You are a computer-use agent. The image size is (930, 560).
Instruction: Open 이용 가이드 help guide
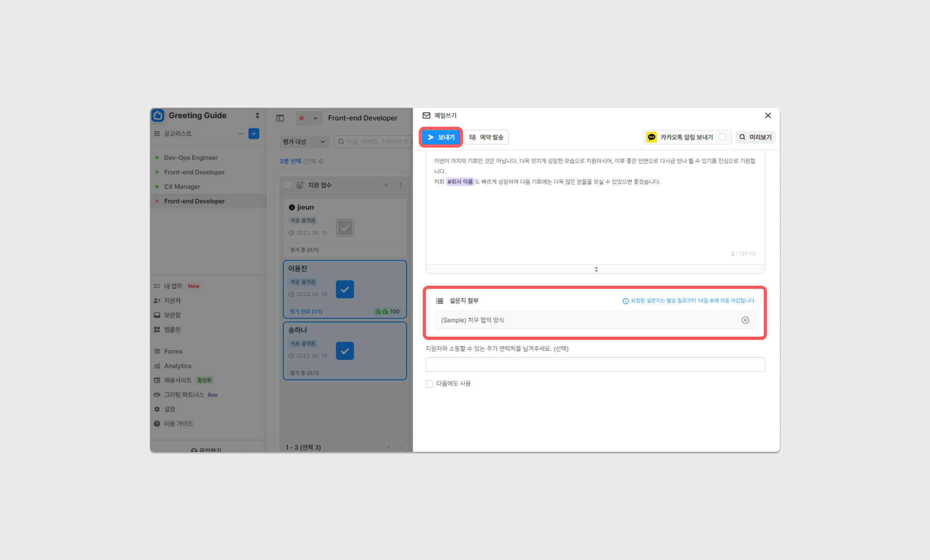(178, 424)
